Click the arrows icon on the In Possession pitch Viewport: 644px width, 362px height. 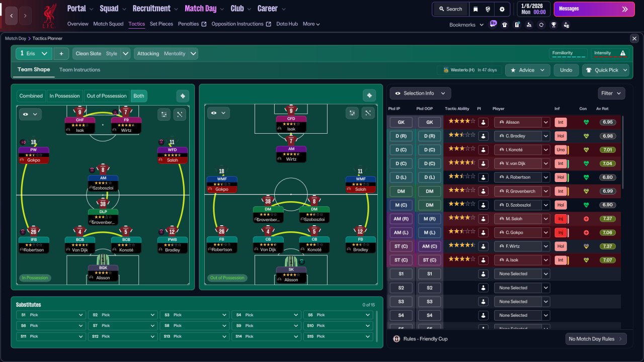point(180,114)
